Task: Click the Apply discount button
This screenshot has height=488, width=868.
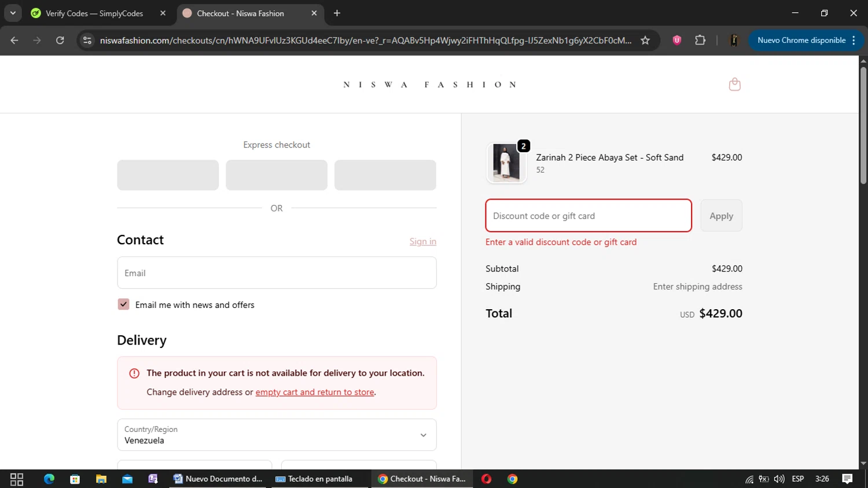Action: 721,216
